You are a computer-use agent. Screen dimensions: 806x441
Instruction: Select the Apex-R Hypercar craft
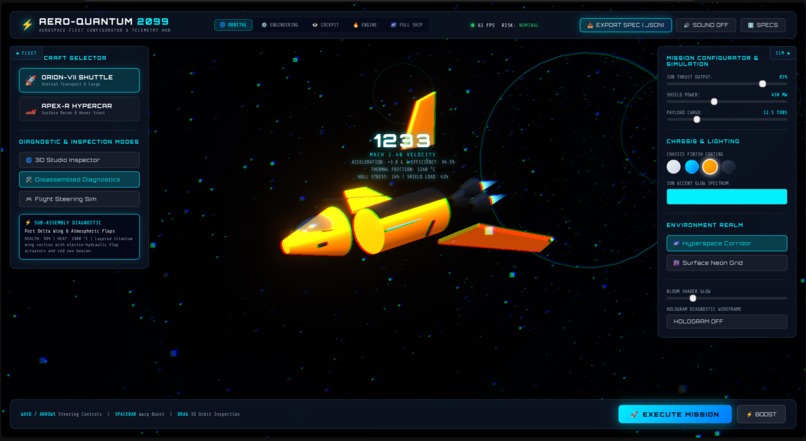(79, 109)
